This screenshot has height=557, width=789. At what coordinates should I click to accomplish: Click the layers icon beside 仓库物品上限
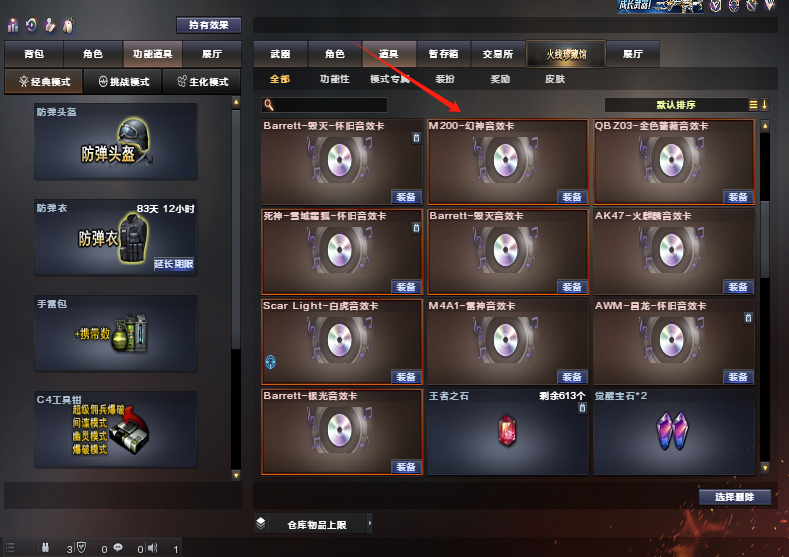pos(261,523)
